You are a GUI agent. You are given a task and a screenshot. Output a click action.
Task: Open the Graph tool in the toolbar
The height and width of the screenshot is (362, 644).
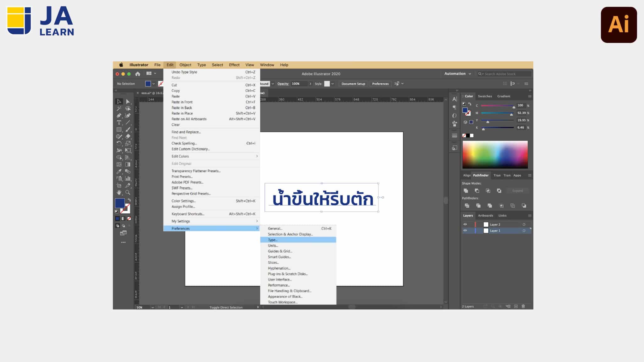[x=128, y=178]
